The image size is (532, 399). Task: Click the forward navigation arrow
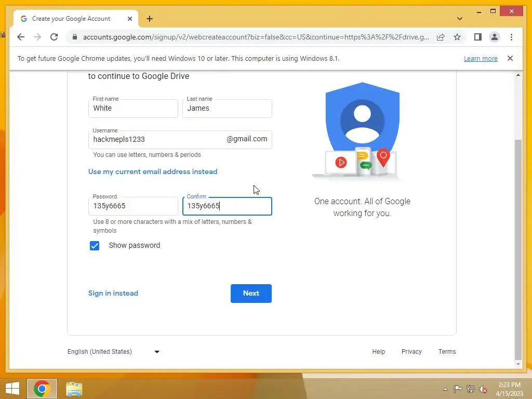[x=37, y=37]
